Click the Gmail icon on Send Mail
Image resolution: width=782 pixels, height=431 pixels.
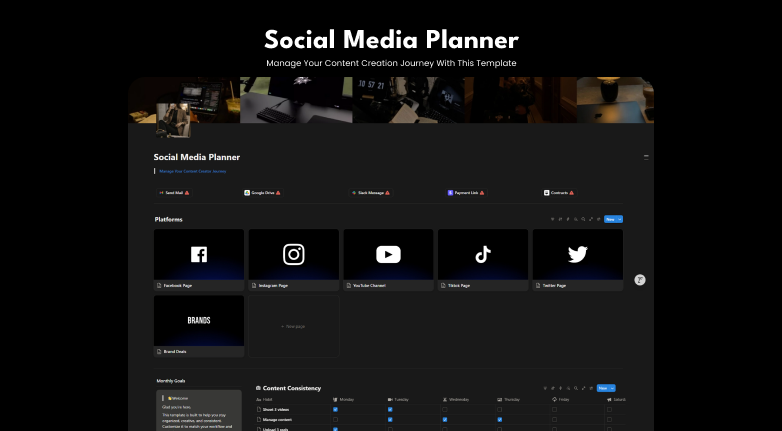click(162, 193)
